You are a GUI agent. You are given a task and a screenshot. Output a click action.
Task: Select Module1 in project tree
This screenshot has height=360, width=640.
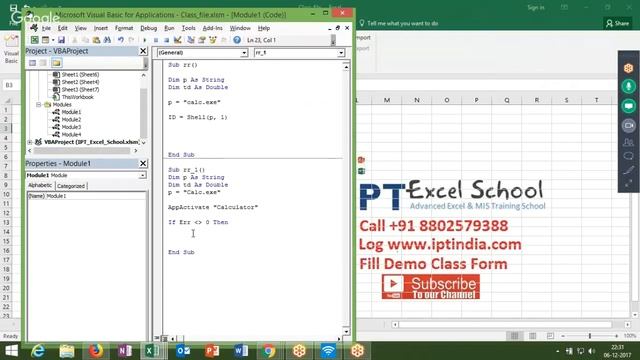coord(71,112)
